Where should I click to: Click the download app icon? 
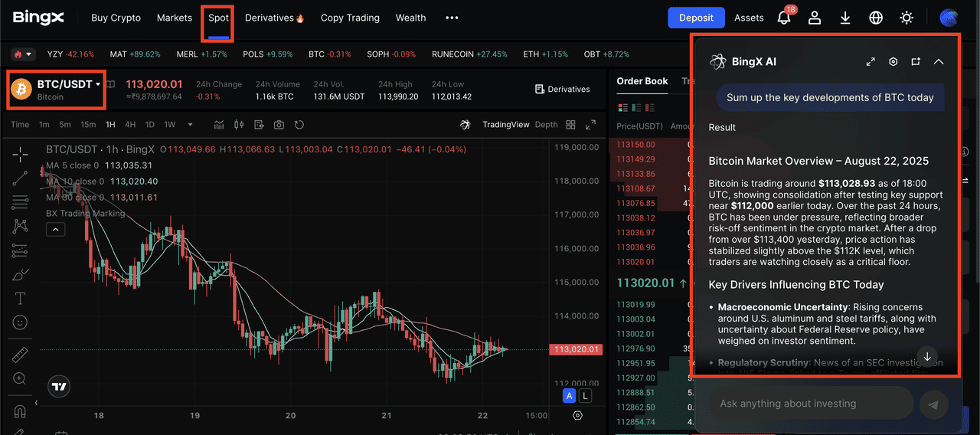tap(845, 18)
